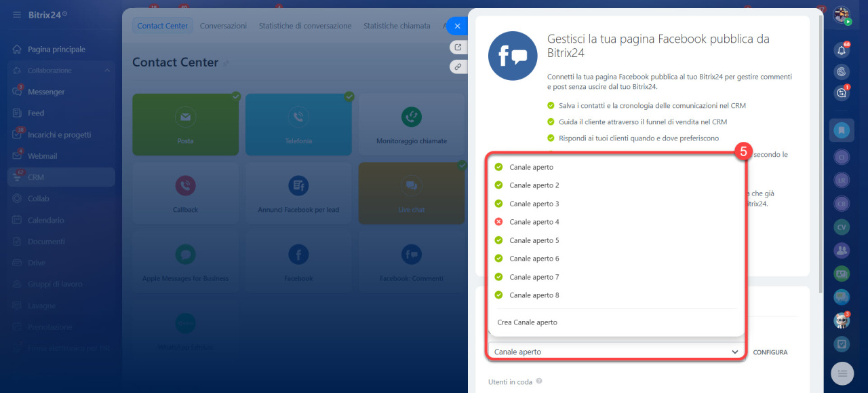Open the Callback channel icon
868x393 pixels.
pos(185,185)
